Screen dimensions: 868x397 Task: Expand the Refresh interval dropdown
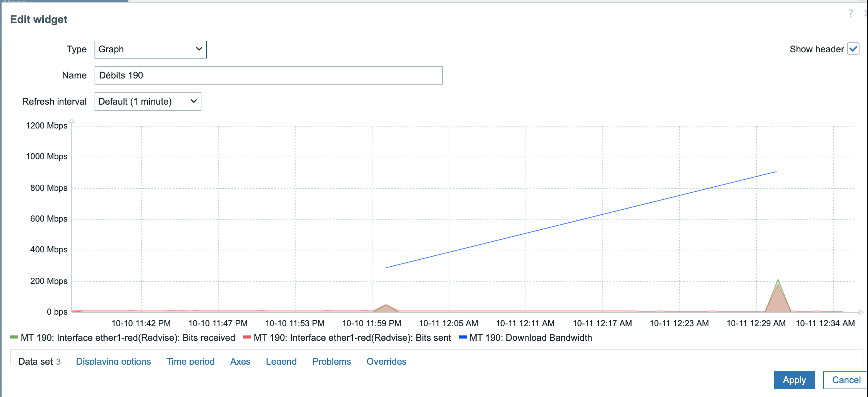pos(148,102)
